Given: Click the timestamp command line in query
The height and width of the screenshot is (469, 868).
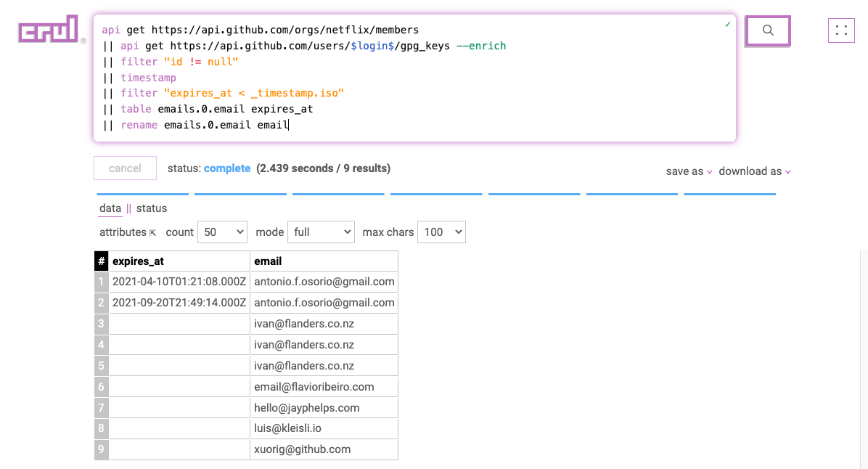Looking at the screenshot, I should click(139, 78).
